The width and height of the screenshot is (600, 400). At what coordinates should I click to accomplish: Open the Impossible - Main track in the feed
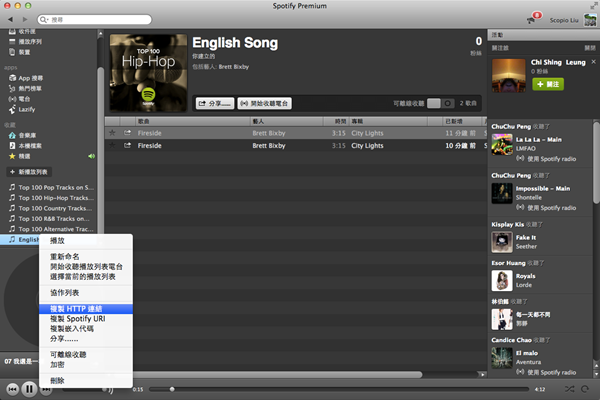(543, 189)
